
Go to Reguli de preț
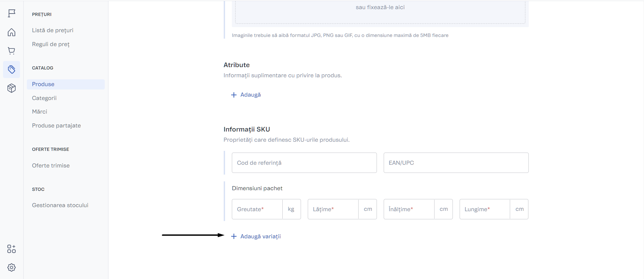click(x=51, y=44)
